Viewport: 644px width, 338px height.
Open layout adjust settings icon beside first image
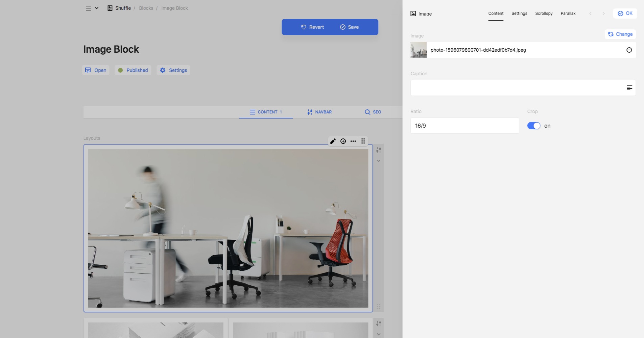pos(379,150)
